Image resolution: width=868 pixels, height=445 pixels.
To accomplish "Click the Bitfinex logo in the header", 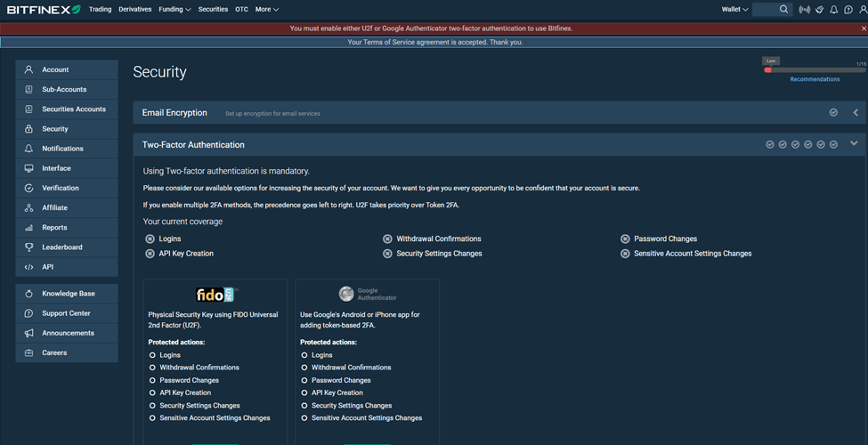I will click(43, 9).
